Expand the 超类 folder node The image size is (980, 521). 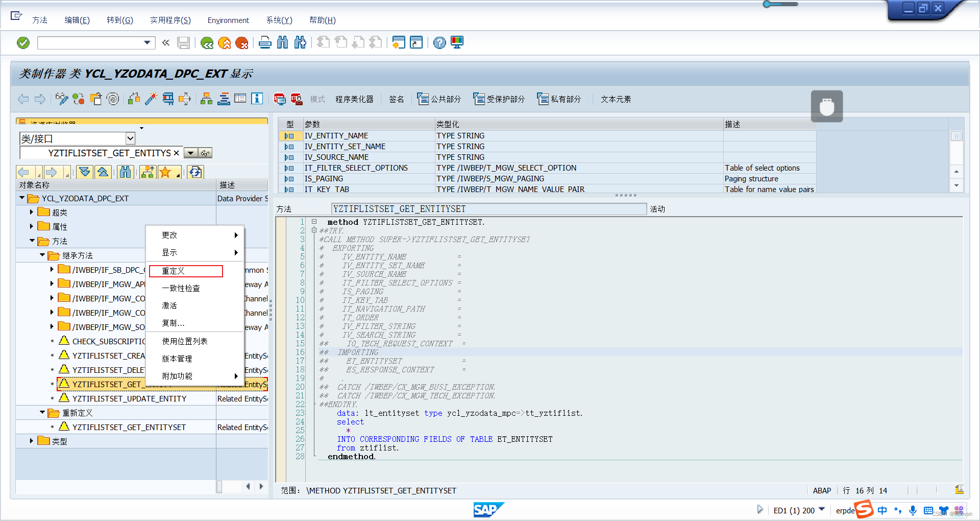[32, 212]
